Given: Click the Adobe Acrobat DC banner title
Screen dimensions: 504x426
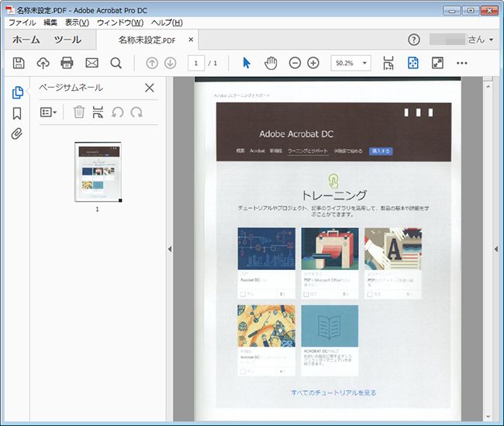Looking at the screenshot, I should pyautogui.click(x=296, y=133).
